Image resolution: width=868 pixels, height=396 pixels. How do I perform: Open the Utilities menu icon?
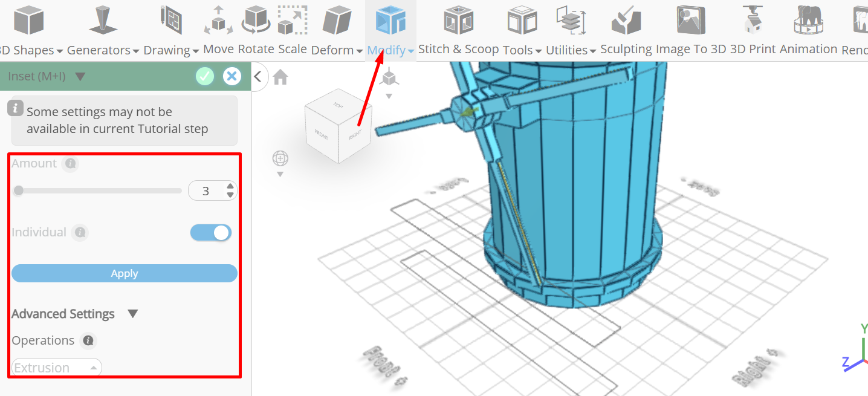[x=570, y=20]
